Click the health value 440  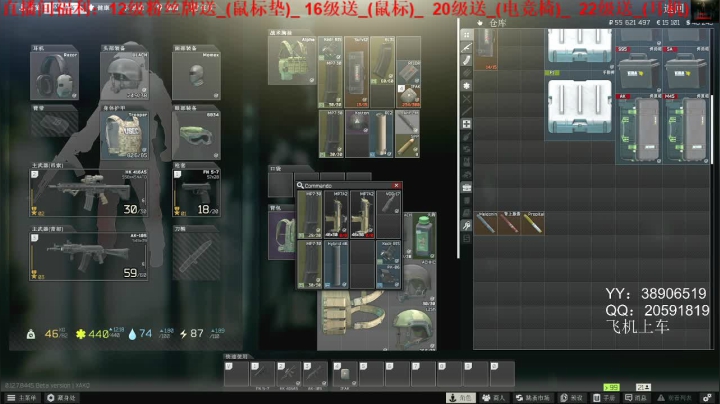click(x=98, y=334)
